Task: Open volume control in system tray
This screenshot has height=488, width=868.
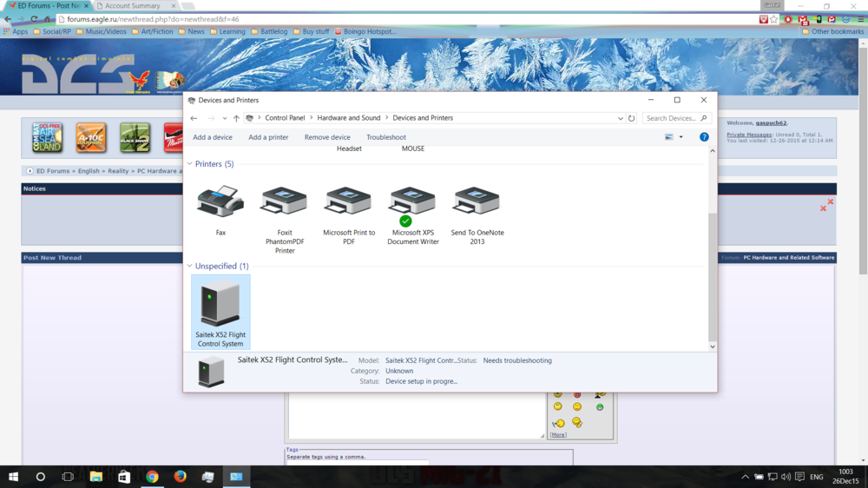Action: point(786,477)
